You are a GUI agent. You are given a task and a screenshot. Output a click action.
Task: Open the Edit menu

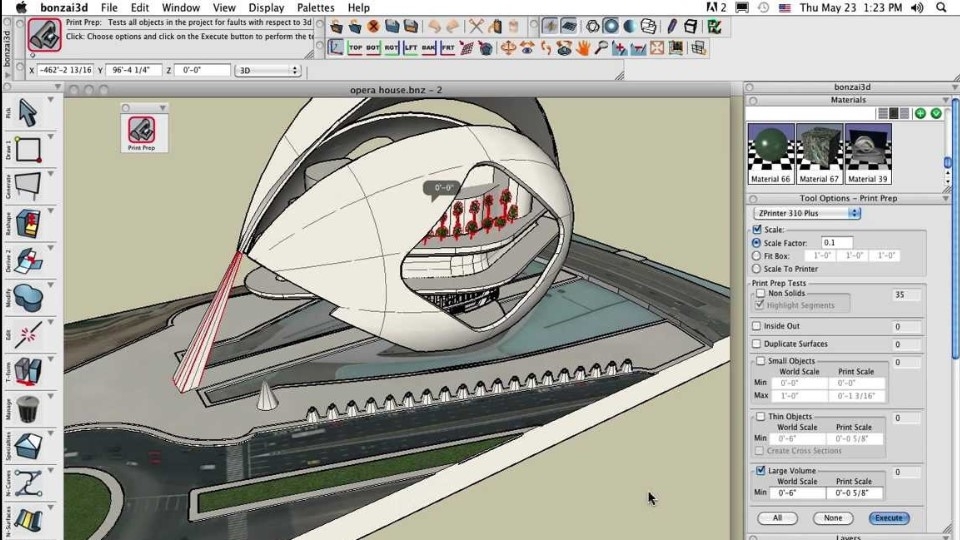pyautogui.click(x=140, y=8)
